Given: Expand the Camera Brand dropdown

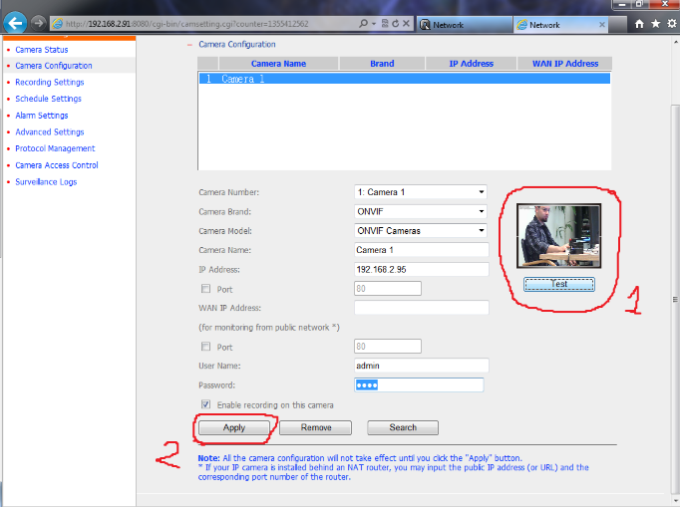Looking at the screenshot, I should [420, 212].
